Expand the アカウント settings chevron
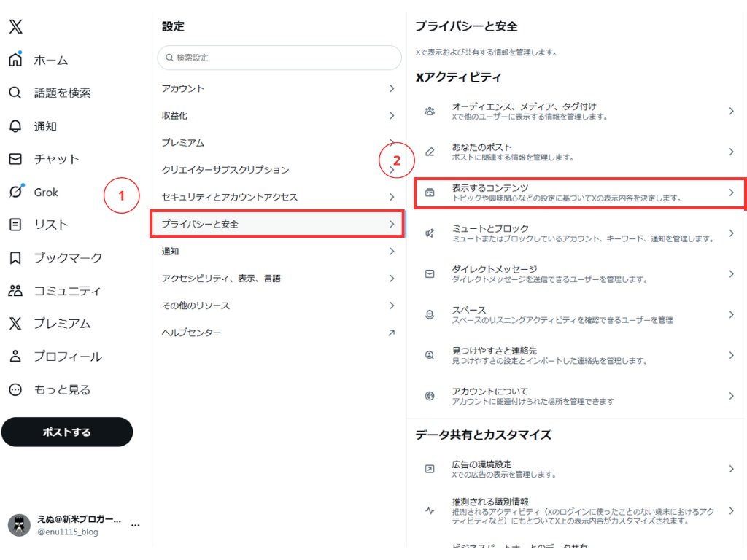Image resolution: width=747 pixels, height=560 pixels. pos(392,88)
